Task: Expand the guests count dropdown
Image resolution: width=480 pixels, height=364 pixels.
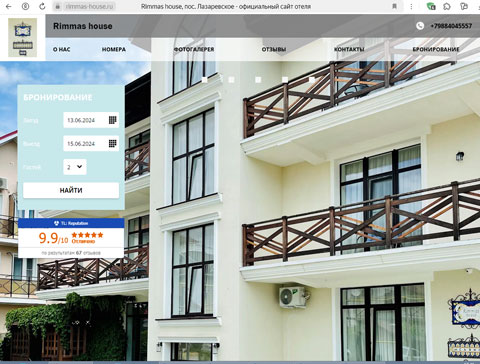Action: [75, 167]
